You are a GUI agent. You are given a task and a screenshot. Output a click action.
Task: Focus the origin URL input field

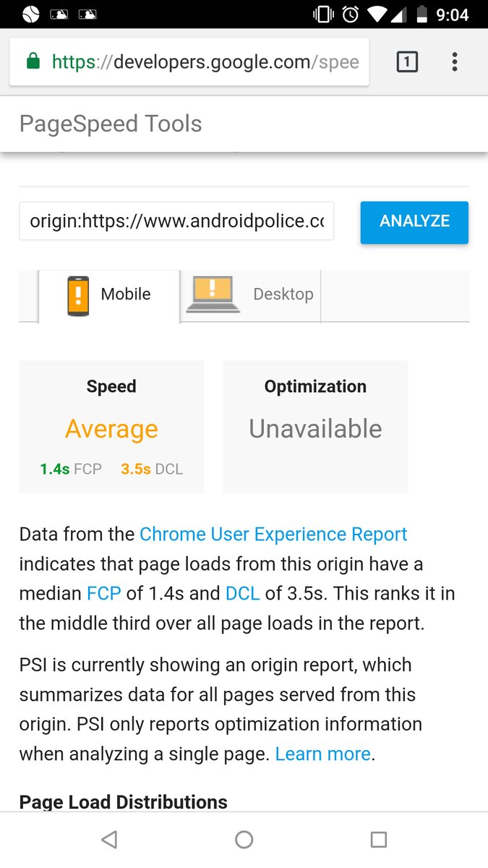point(176,221)
